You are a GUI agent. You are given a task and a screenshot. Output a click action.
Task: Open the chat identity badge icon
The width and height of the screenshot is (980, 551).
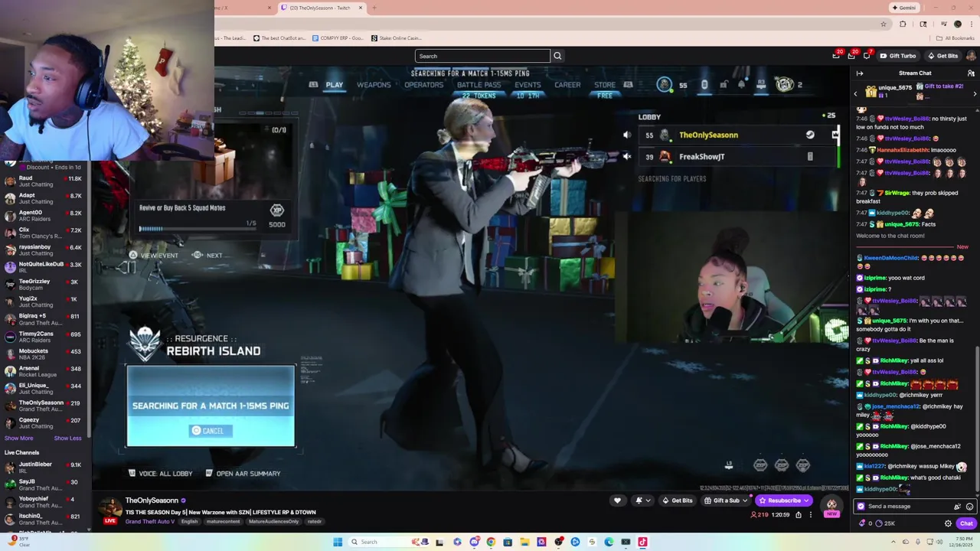click(861, 507)
